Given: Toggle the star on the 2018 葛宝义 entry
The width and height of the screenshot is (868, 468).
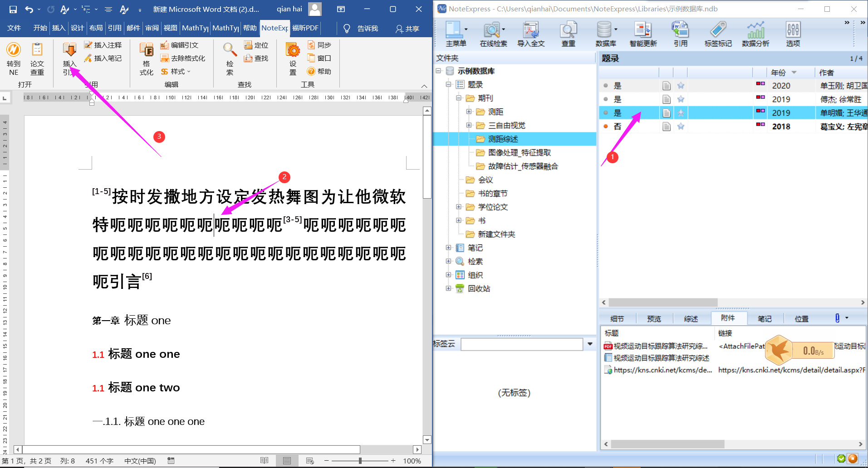Looking at the screenshot, I should pos(681,127).
